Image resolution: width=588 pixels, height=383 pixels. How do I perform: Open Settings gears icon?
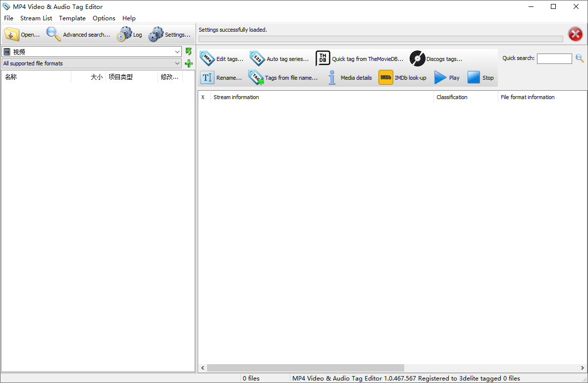pyautogui.click(x=156, y=34)
